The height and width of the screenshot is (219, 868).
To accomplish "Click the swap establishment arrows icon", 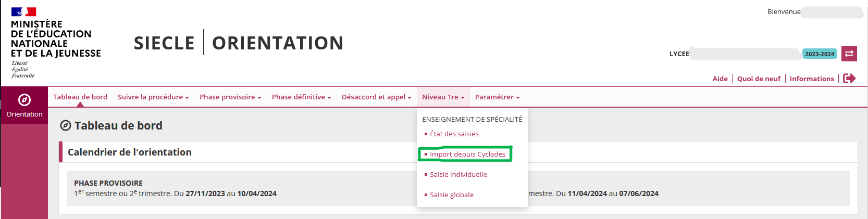I will pos(849,54).
